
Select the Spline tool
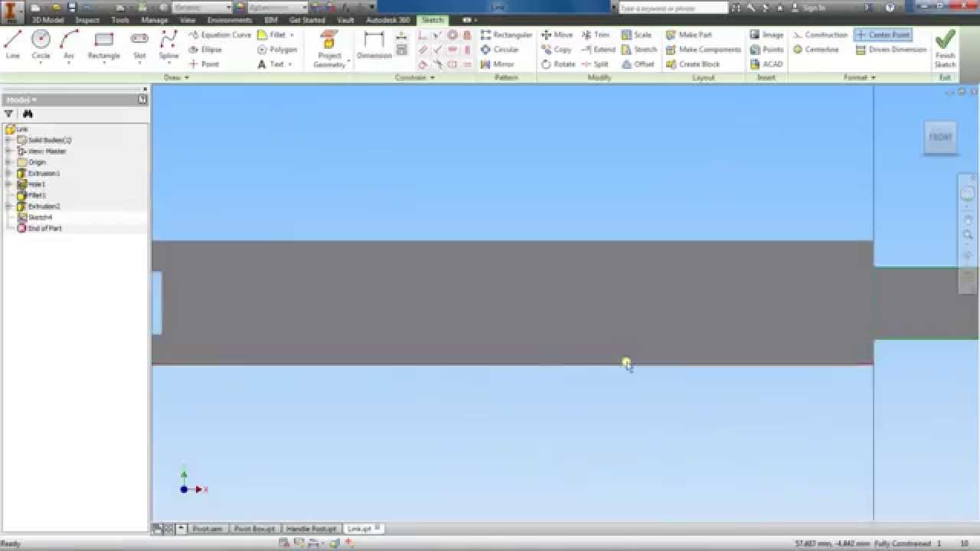pyautogui.click(x=168, y=45)
